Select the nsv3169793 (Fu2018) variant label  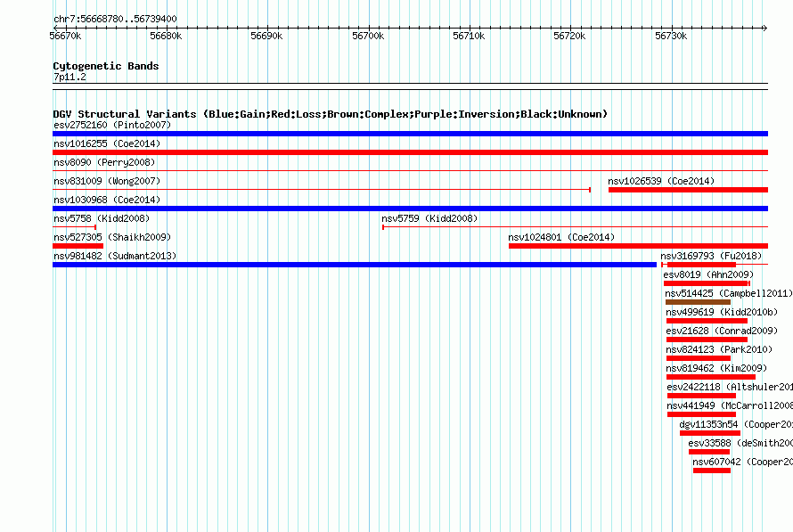click(x=711, y=256)
